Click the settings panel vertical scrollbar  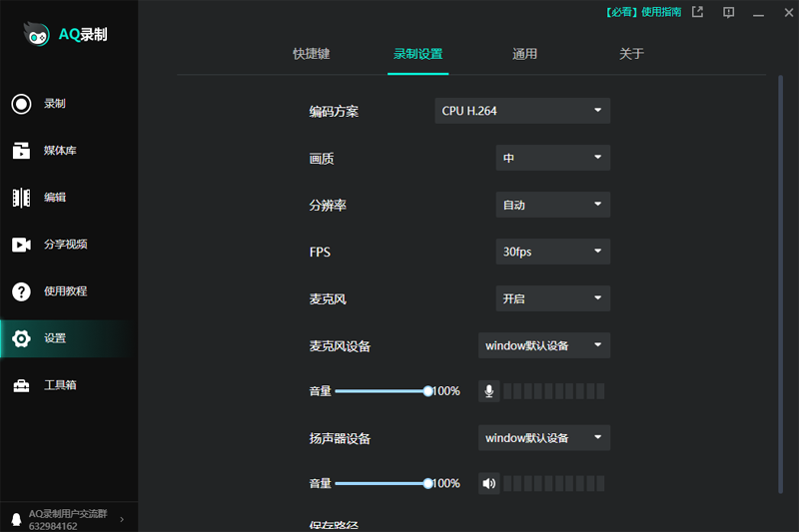point(780,284)
